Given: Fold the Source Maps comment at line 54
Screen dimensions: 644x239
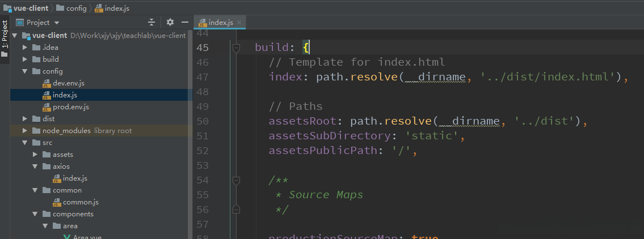Looking at the screenshot, I should 237,180.
